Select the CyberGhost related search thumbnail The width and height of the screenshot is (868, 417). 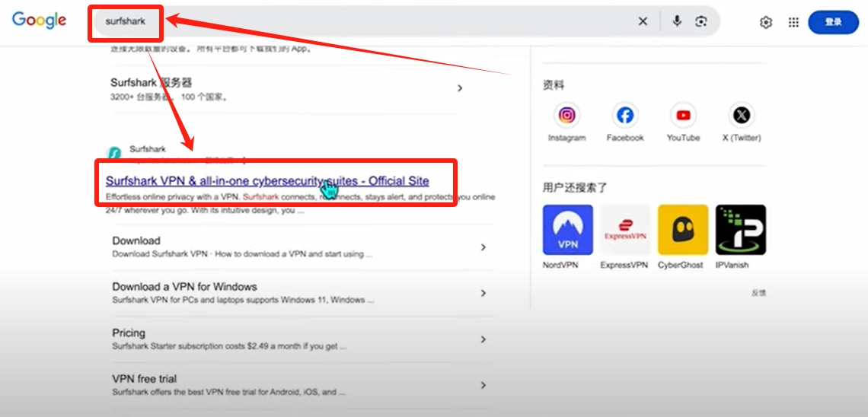click(682, 230)
